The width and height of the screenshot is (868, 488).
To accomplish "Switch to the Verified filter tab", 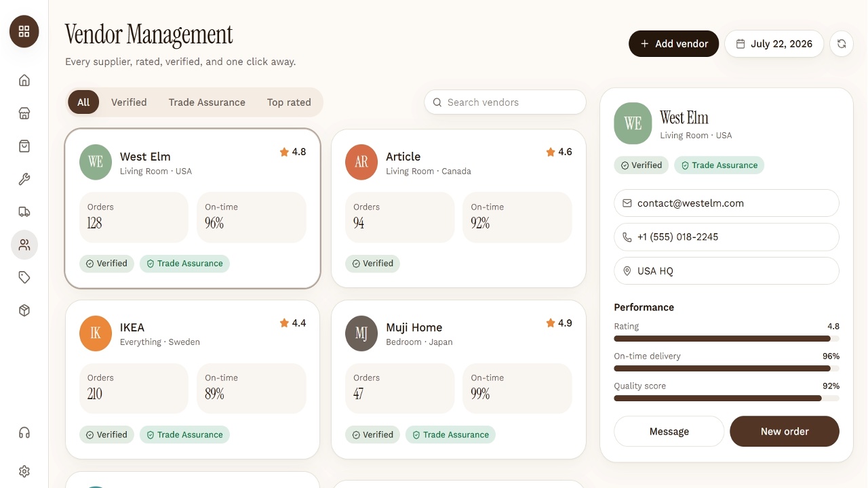I will pos(129,102).
